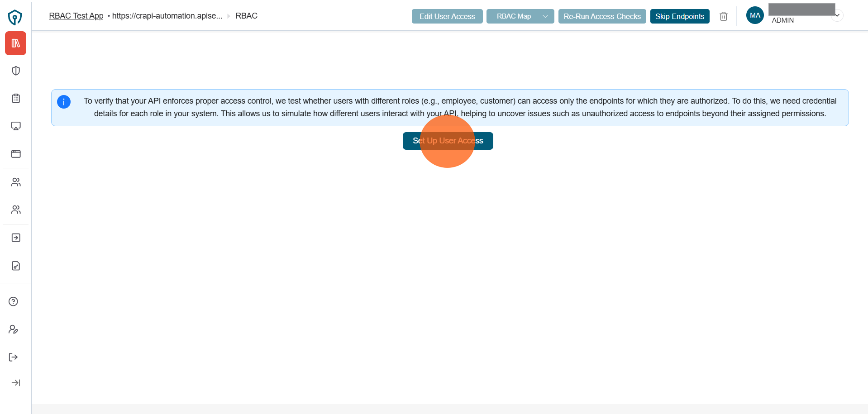Open the document-with-arrow sidebar icon
This screenshot has width=868, height=414.
[x=15, y=266]
